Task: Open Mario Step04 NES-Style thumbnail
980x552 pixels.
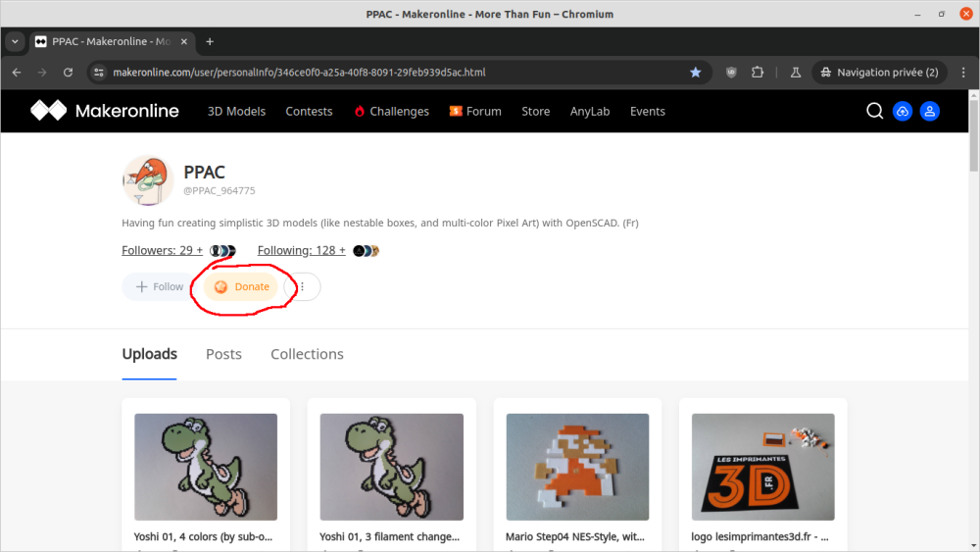Action: (x=577, y=467)
